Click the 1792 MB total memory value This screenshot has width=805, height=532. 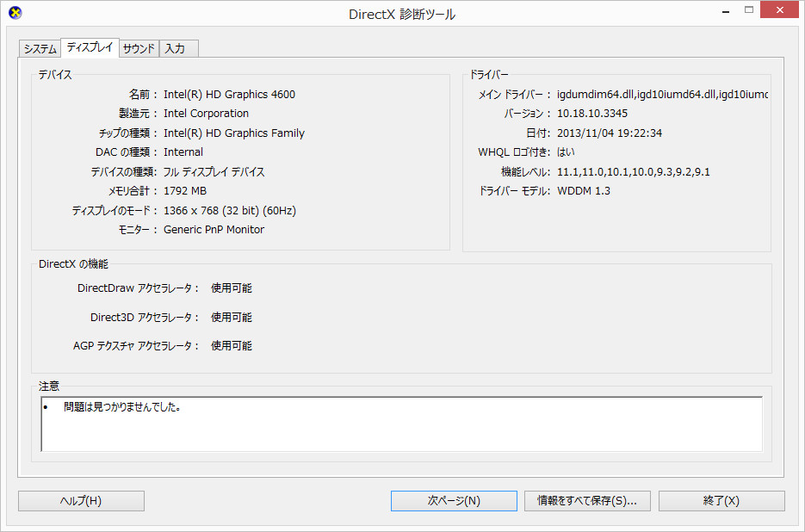(x=185, y=191)
